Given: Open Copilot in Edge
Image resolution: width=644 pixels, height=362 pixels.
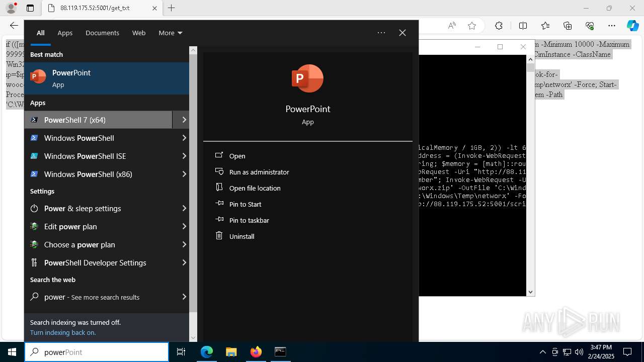Looking at the screenshot, I should click(632, 26).
